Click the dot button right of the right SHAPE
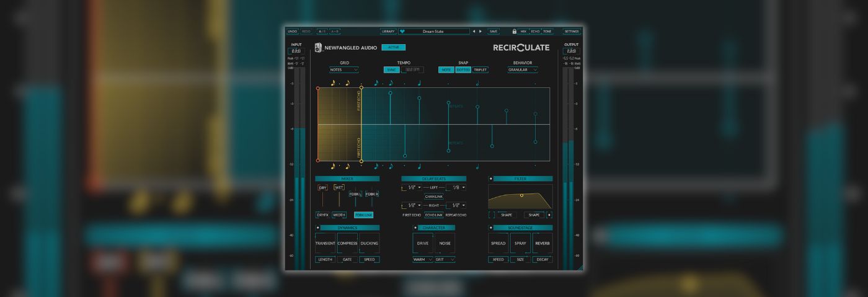868x297 pixels. point(549,215)
